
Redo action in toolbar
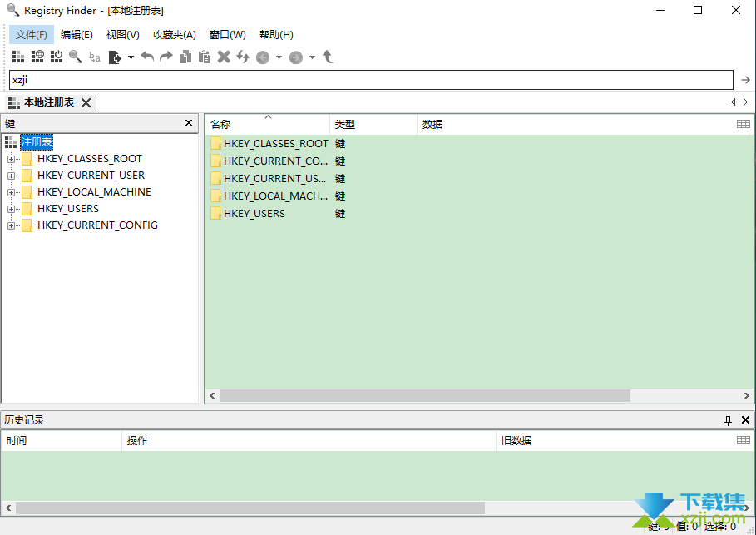pos(166,57)
